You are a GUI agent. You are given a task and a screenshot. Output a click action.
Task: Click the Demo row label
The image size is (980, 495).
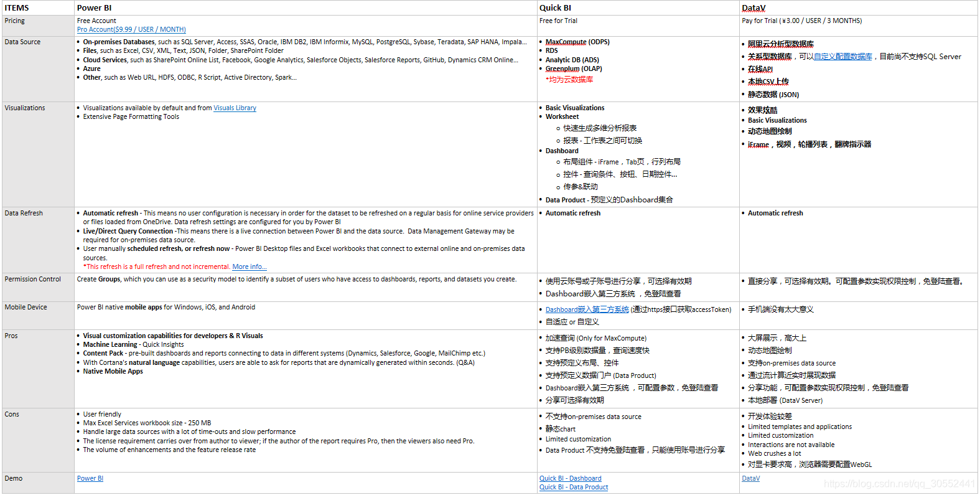(14, 478)
